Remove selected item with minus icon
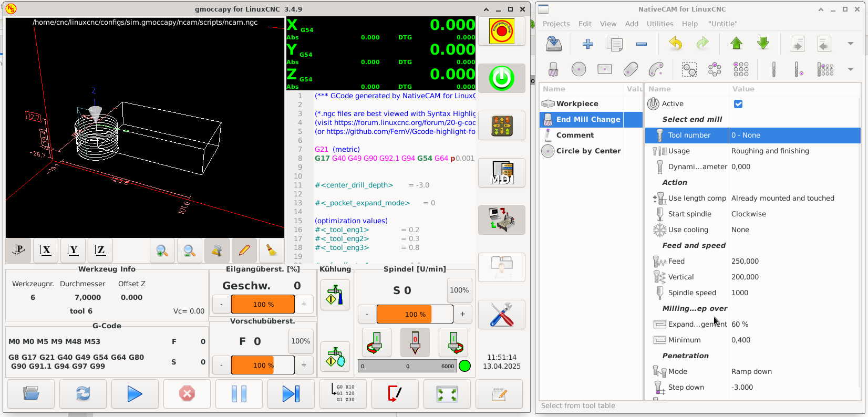868x417 pixels. point(642,44)
